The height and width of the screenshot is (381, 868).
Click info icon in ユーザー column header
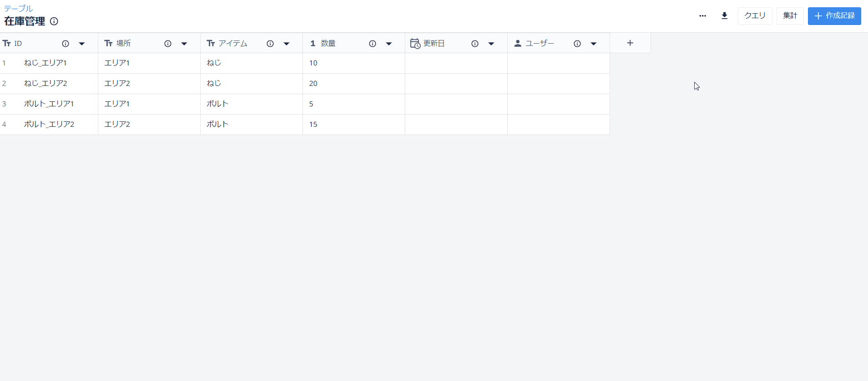click(x=577, y=44)
